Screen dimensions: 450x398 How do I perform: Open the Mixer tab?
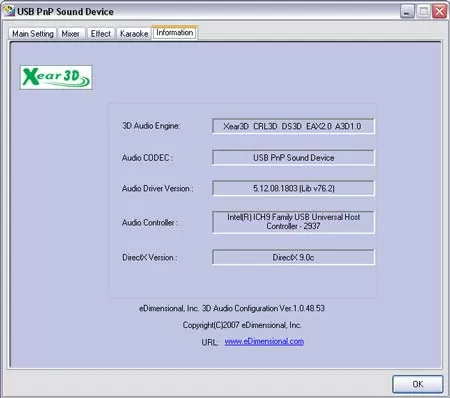(71, 34)
